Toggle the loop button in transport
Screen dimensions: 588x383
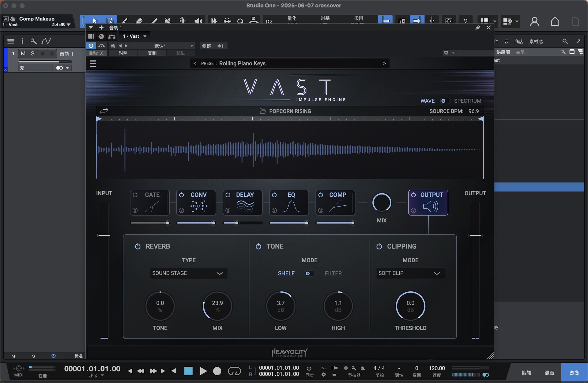coord(234,371)
